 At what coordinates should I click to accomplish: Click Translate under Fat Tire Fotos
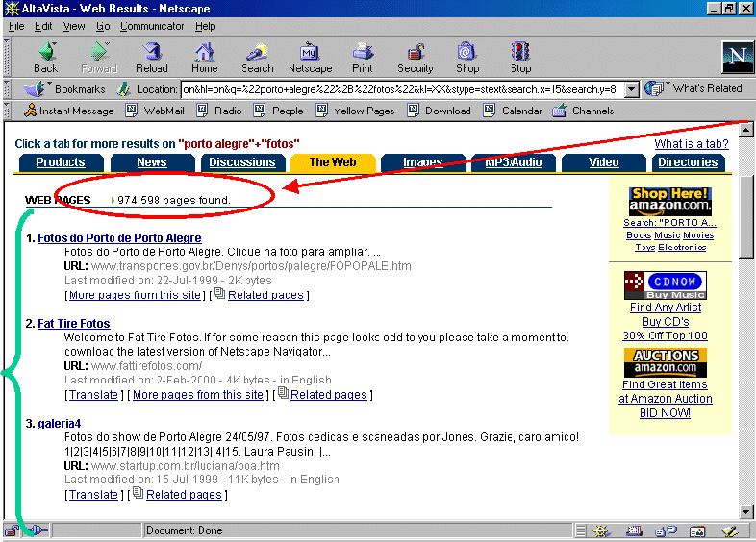click(93, 395)
